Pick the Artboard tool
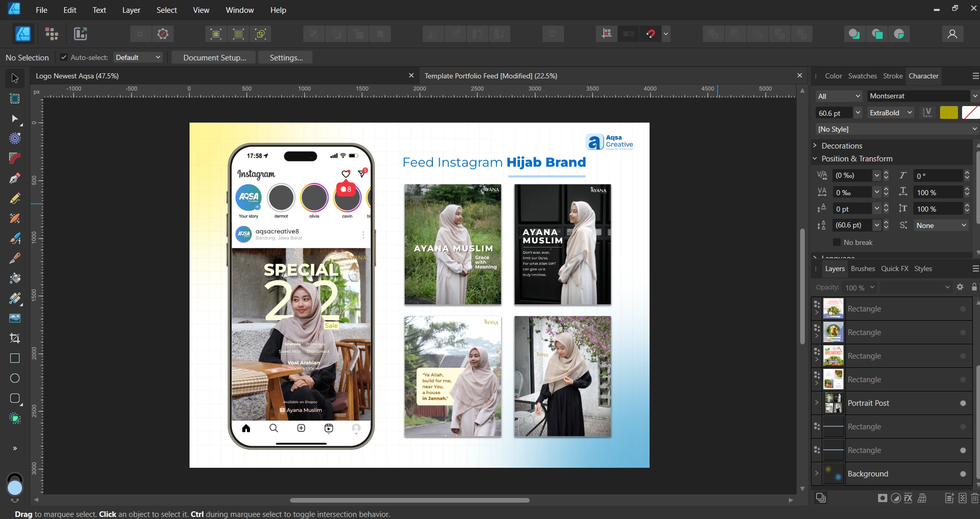This screenshot has height=519, width=980. (x=15, y=98)
